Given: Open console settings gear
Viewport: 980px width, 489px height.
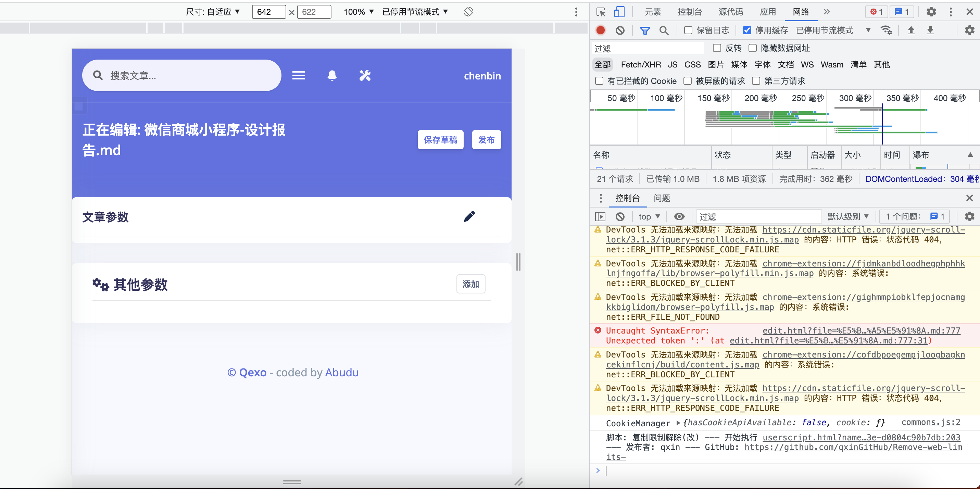Looking at the screenshot, I should (969, 216).
